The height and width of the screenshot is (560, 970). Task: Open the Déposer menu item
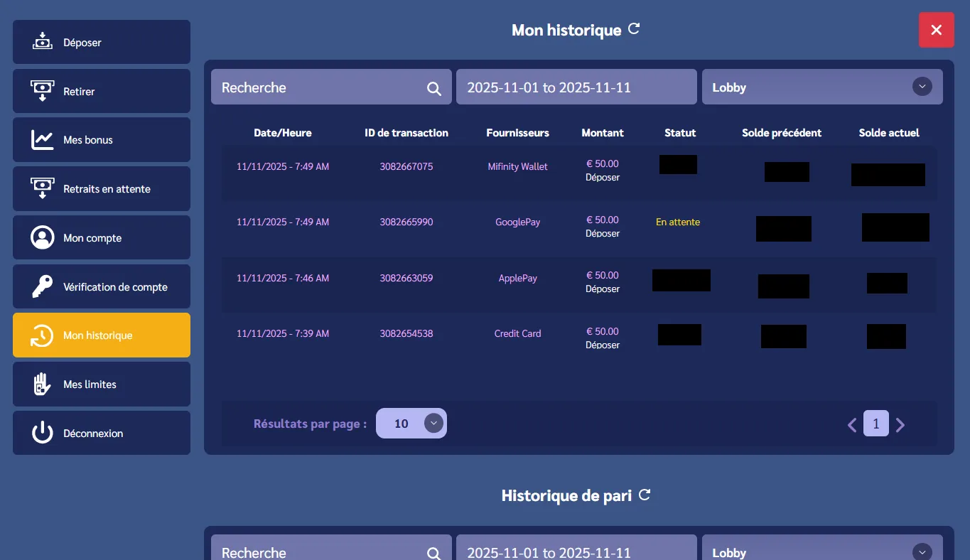click(102, 42)
